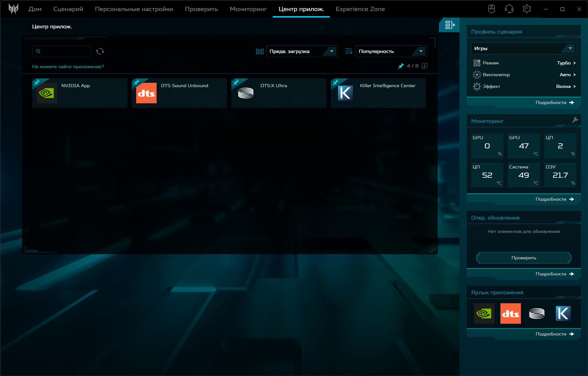Open the Популярность sort dropdown

(391, 51)
